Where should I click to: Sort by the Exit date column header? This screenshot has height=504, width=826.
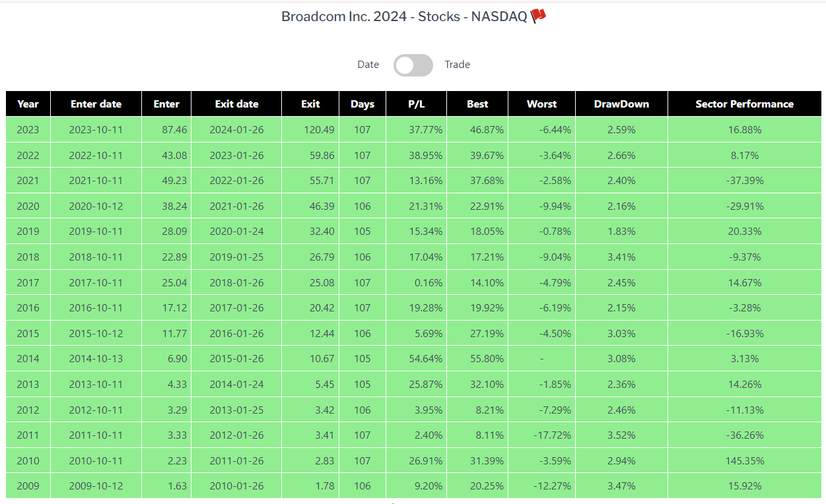pos(236,104)
